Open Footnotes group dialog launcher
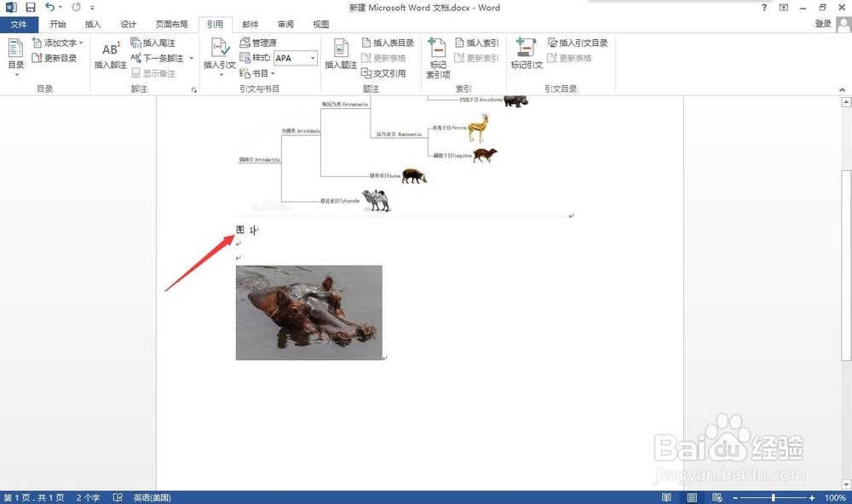 tap(194, 90)
